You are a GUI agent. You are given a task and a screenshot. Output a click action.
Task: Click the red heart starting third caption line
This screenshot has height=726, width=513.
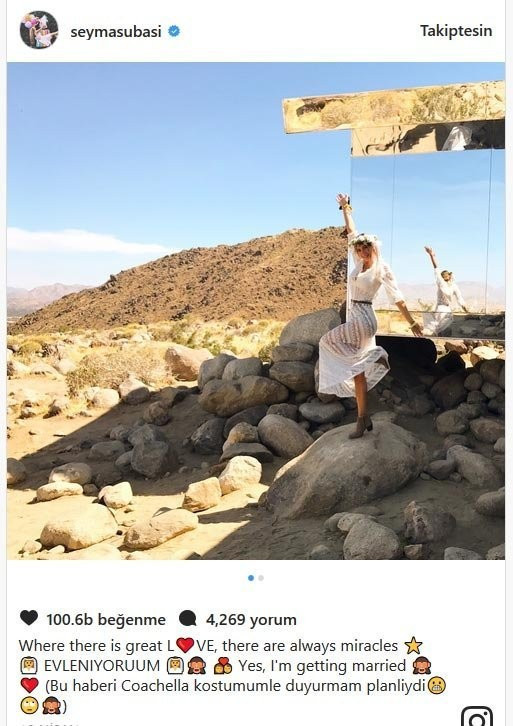point(29,686)
